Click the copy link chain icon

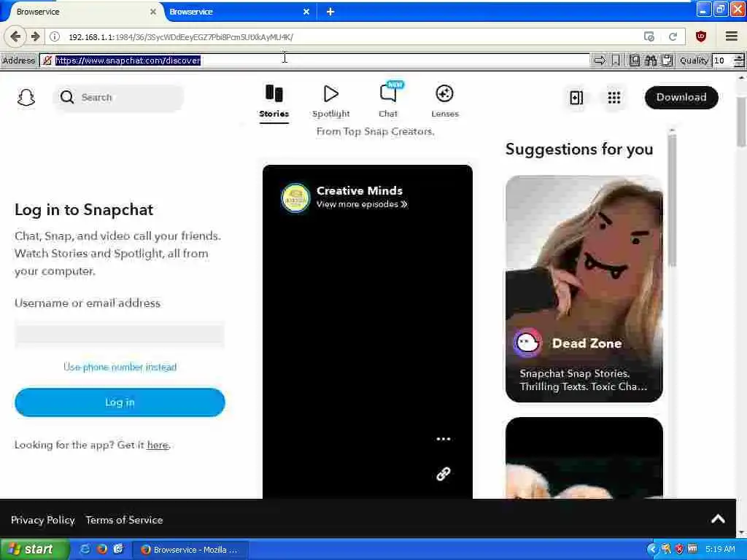click(x=444, y=474)
